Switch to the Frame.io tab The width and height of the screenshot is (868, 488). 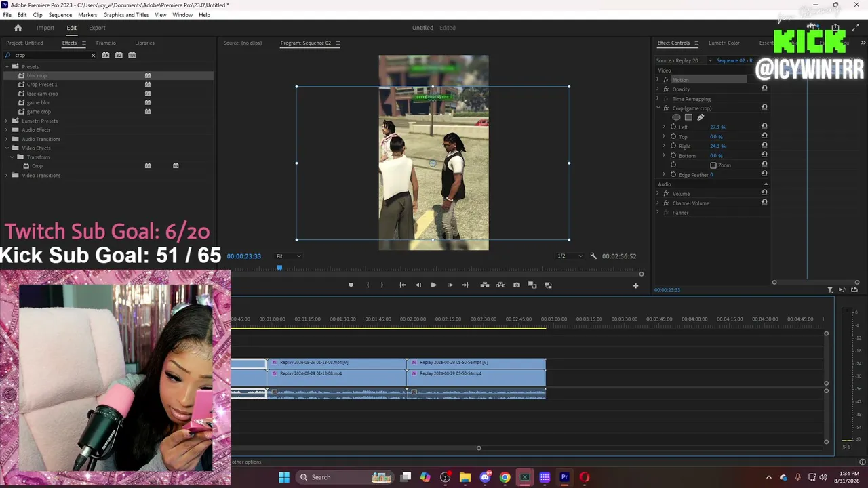106,43
